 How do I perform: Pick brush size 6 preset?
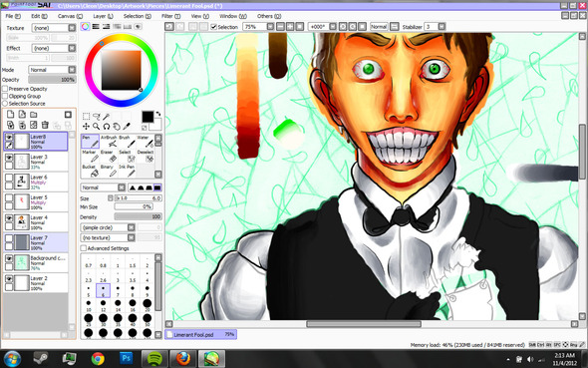[103, 290]
